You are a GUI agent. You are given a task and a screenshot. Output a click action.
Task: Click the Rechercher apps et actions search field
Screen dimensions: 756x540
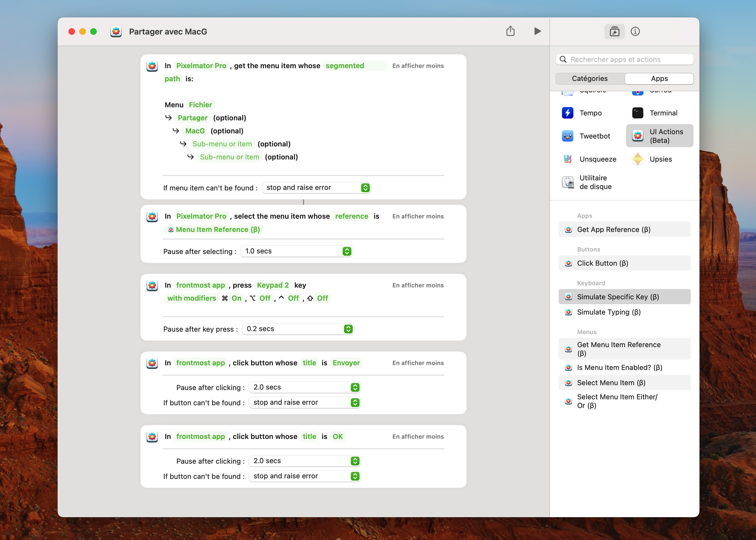tap(624, 59)
